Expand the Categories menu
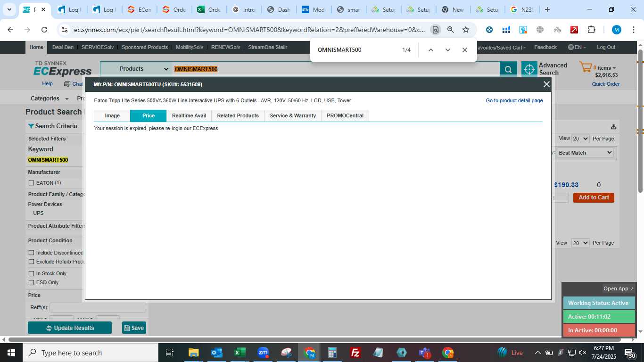Image resolution: width=644 pixels, height=362 pixels. pos(50,99)
